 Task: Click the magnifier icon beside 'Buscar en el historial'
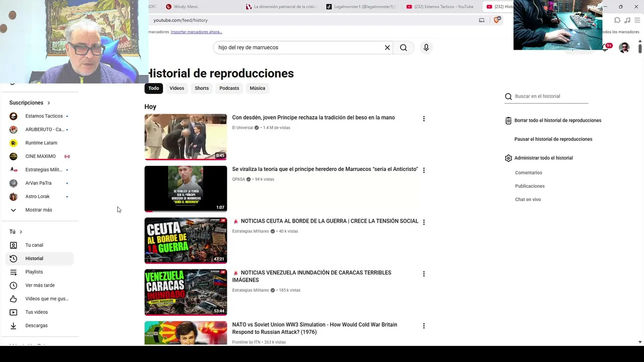(x=508, y=97)
